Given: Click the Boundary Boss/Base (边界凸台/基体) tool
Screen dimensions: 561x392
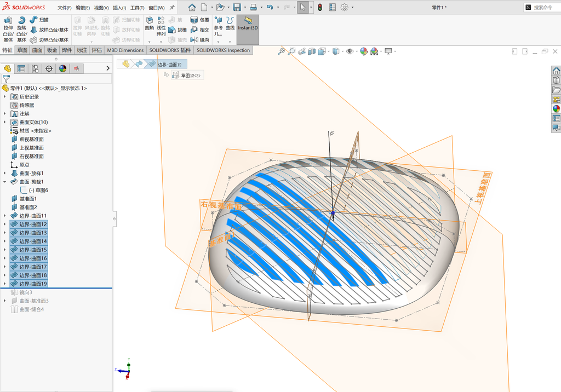Looking at the screenshot, I should 49,40.
